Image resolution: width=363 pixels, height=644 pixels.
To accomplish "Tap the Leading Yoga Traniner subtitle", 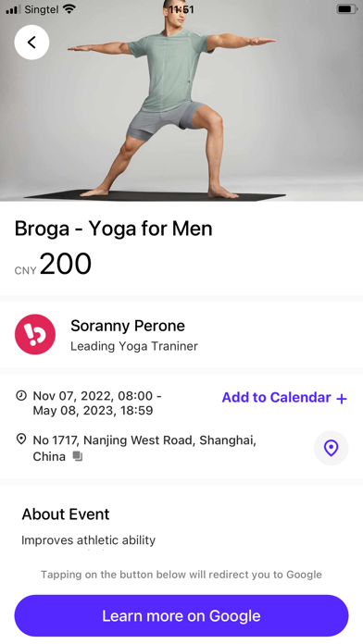I will click(134, 346).
